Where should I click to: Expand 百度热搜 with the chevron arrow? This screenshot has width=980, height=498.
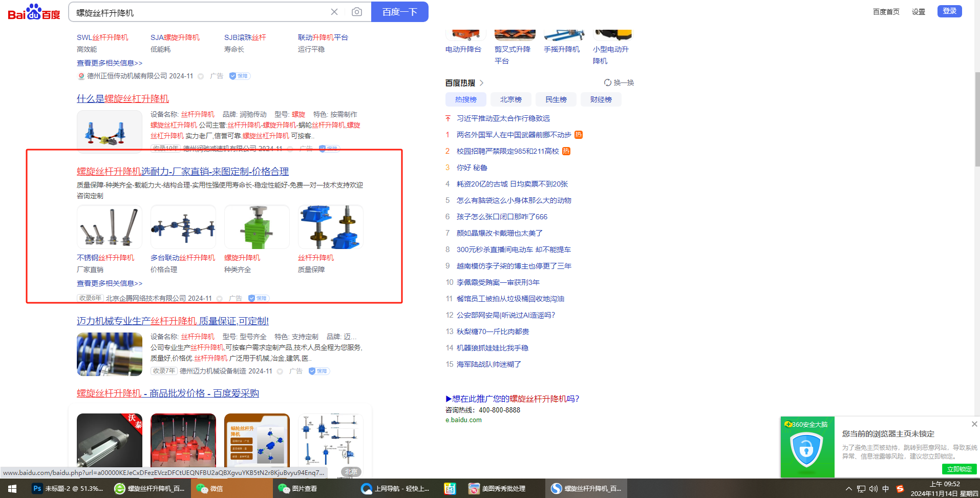[x=482, y=83]
